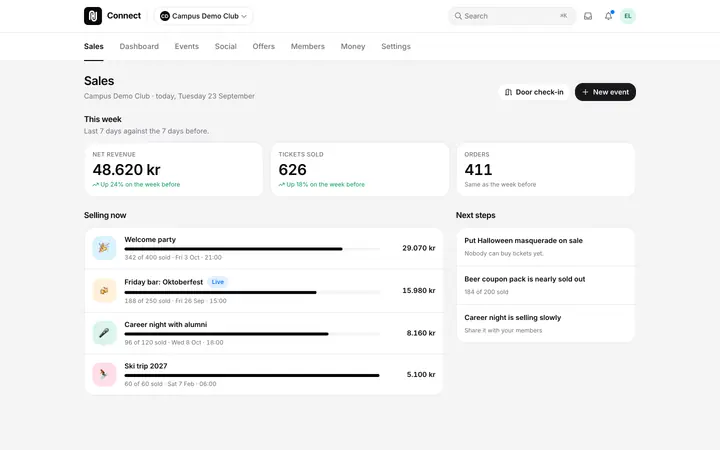Switch to the Dashboard tab
This screenshot has height=450, width=720.
pos(139,46)
